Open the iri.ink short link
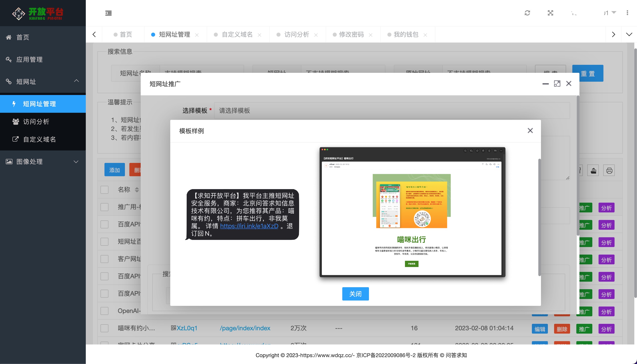637x364 pixels. click(x=249, y=226)
